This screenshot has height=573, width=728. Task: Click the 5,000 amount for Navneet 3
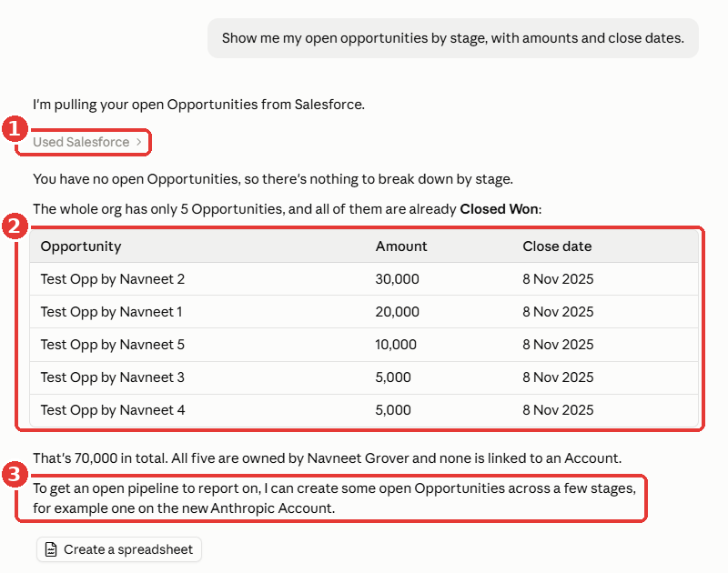(393, 377)
